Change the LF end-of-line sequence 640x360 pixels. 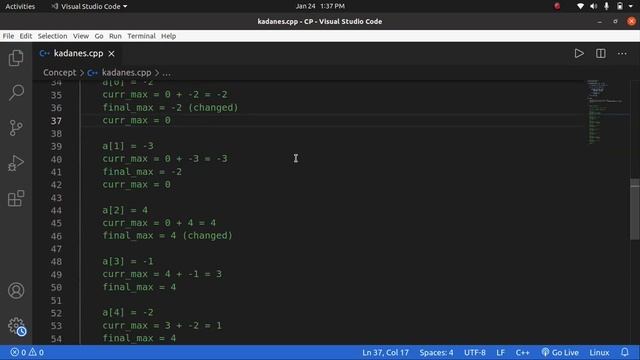tap(500, 352)
